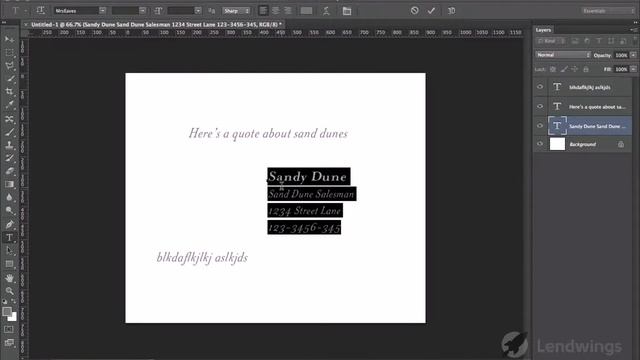Select the Rectangle shape tool

pyautogui.click(x=9, y=264)
